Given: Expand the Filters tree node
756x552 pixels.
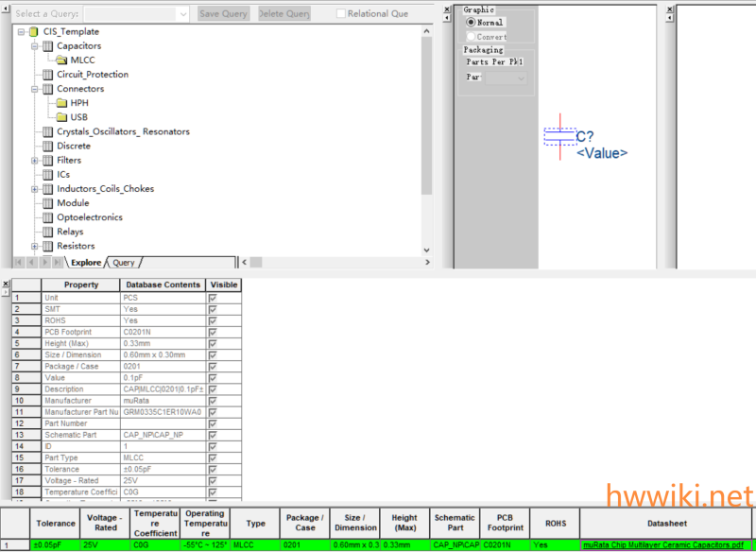Looking at the screenshot, I should tap(34, 161).
